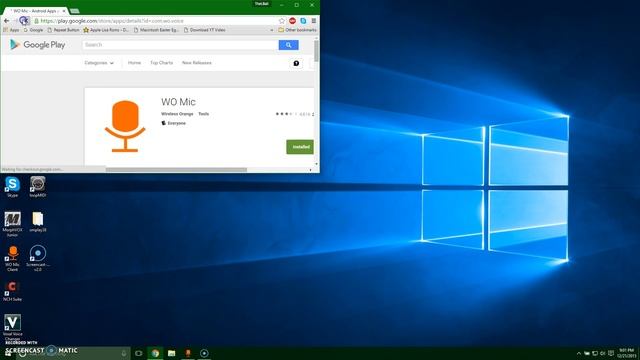Open the omplay38 folder on desktop

(x=38, y=222)
